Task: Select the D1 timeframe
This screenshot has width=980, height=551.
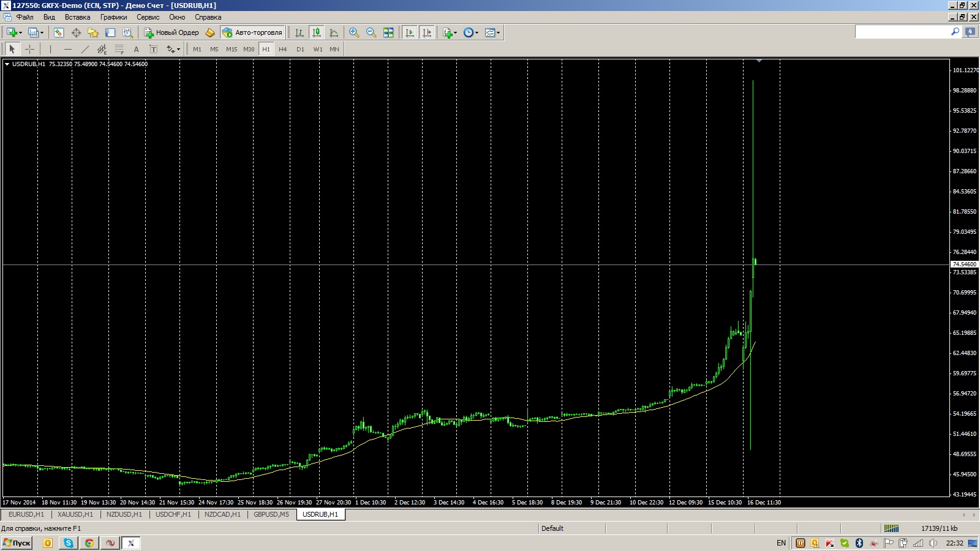Action: click(300, 49)
